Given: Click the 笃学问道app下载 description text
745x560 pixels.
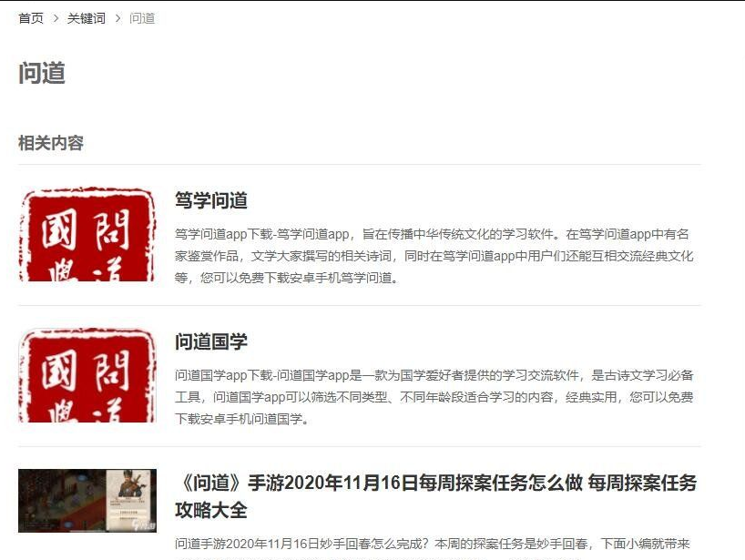Looking at the screenshot, I should pos(434,256).
